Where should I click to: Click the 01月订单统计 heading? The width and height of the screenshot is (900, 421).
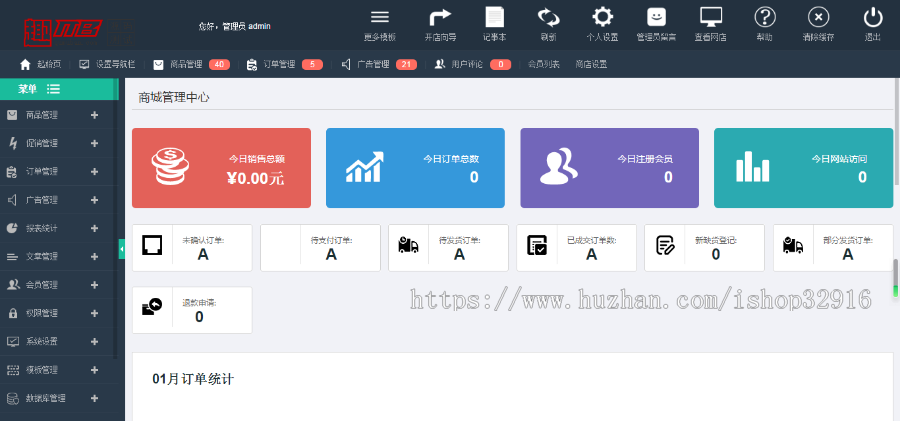click(x=193, y=379)
